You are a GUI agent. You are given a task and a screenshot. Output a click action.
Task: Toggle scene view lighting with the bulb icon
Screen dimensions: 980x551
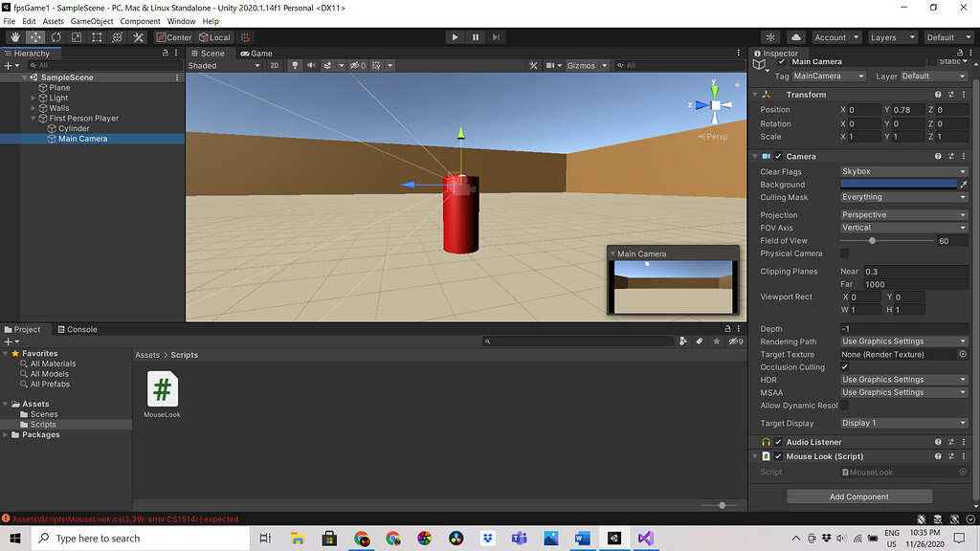(x=295, y=65)
